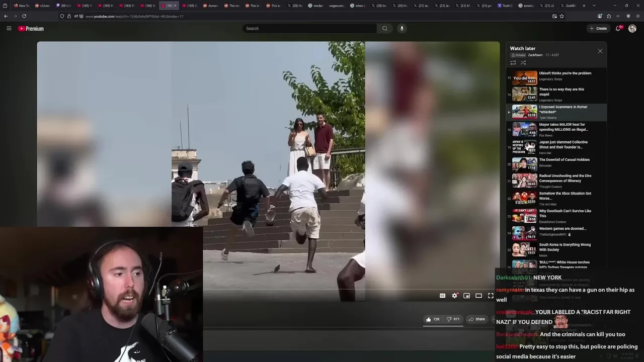Screen dimensions: 644x362
Task: Dislike the video showing 971
Action: tap(453, 319)
